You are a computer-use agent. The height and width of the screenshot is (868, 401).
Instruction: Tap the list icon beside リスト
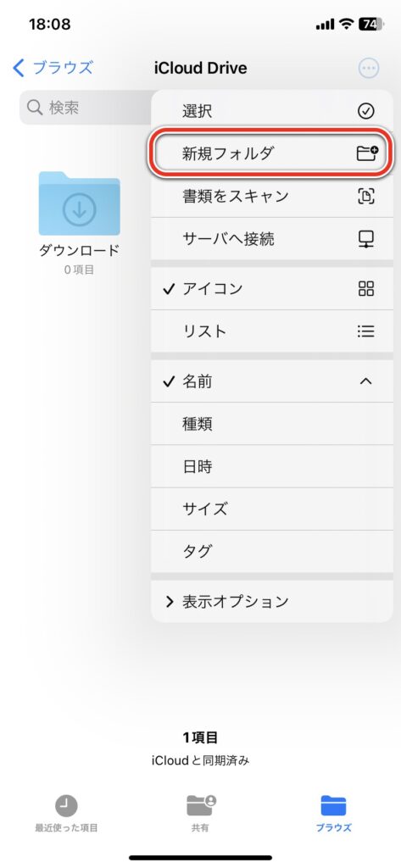(366, 331)
